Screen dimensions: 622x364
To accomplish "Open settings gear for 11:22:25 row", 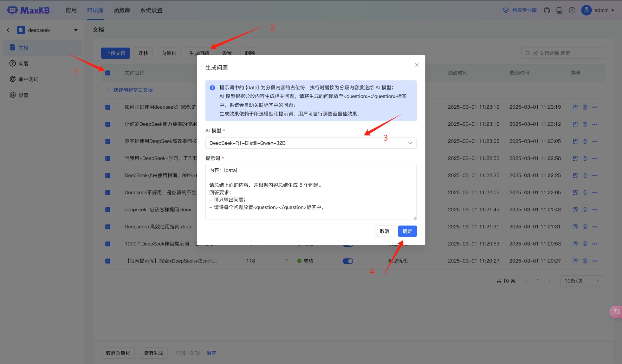I will [585, 175].
